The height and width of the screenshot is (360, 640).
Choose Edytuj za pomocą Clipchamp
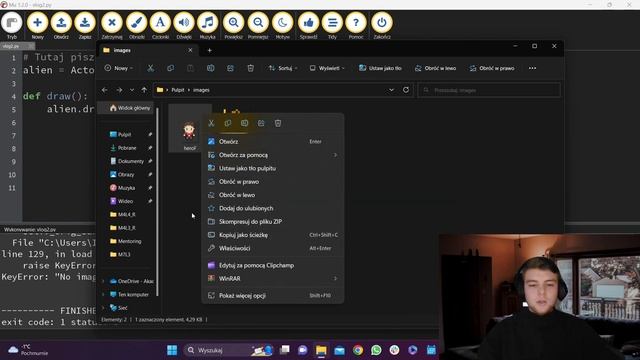click(273, 265)
